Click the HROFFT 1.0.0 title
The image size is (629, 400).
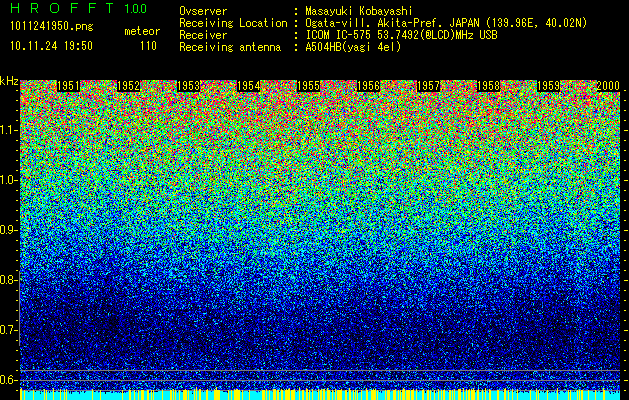pyautogui.click(x=78, y=8)
